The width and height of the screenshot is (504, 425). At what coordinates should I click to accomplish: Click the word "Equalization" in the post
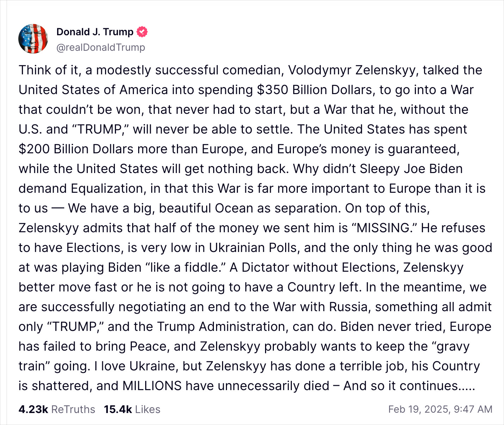[x=108, y=189]
